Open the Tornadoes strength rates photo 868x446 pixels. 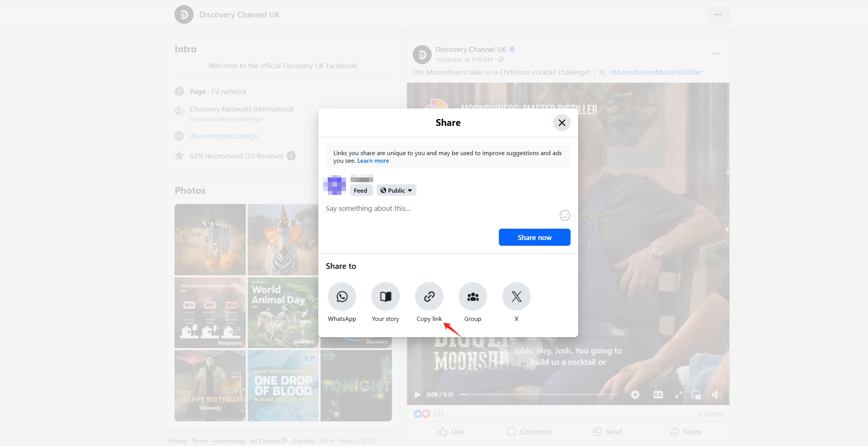point(210,313)
